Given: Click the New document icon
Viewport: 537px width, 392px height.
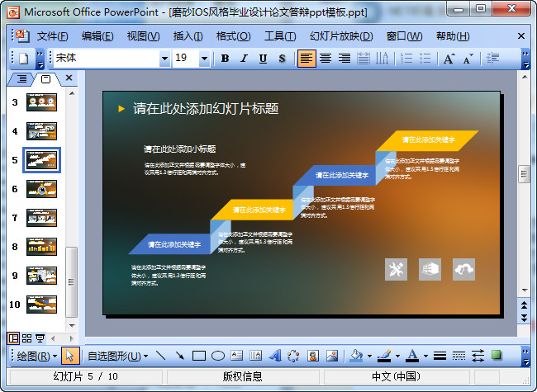Looking at the screenshot, I should 23,59.
